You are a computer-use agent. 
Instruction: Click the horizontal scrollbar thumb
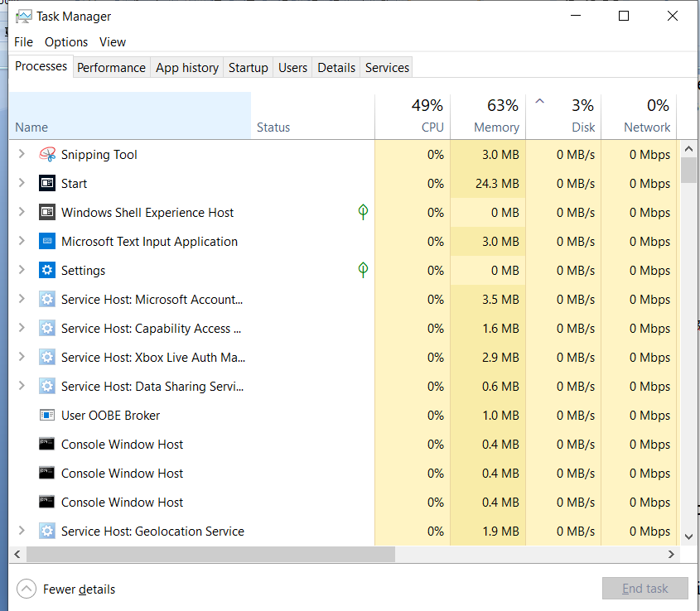pyautogui.click(x=210, y=555)
